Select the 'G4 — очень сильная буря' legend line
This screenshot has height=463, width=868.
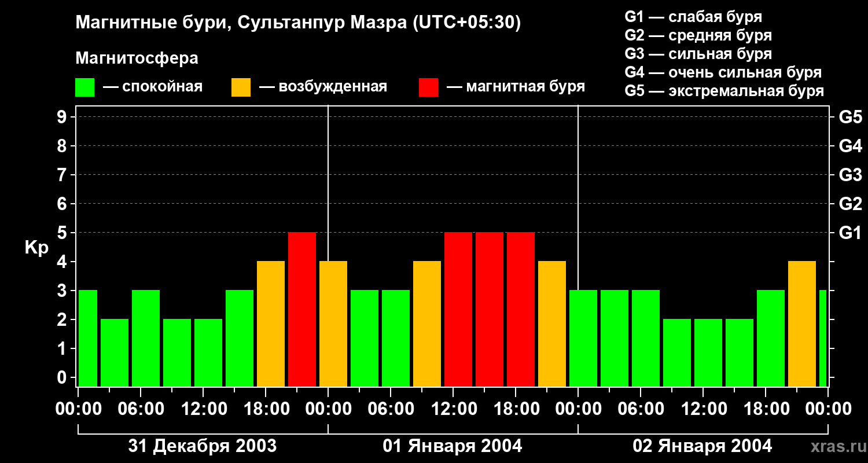pyautogui.click(x=723, y=72)
